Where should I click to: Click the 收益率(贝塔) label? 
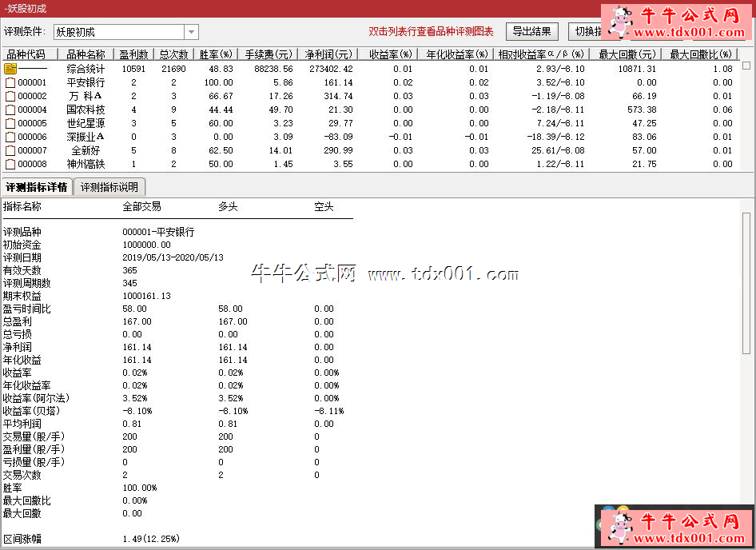coord(31,411)
